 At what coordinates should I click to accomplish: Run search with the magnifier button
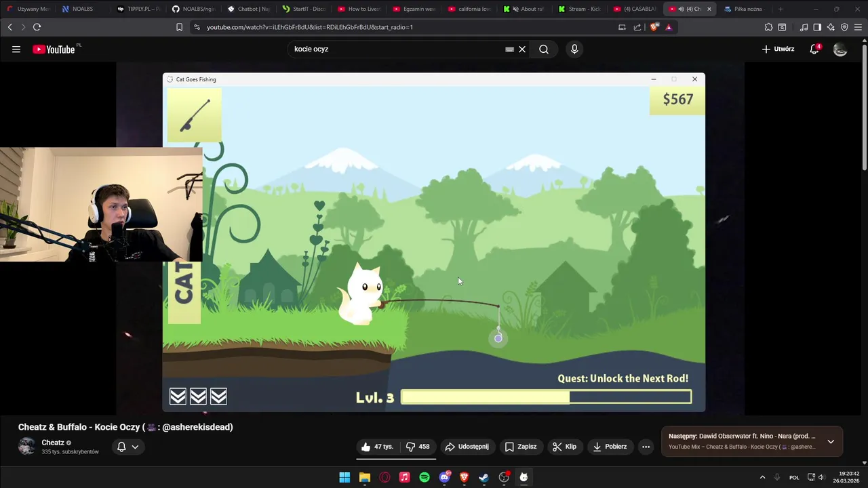pyautogui.click(x=544, y=49)
